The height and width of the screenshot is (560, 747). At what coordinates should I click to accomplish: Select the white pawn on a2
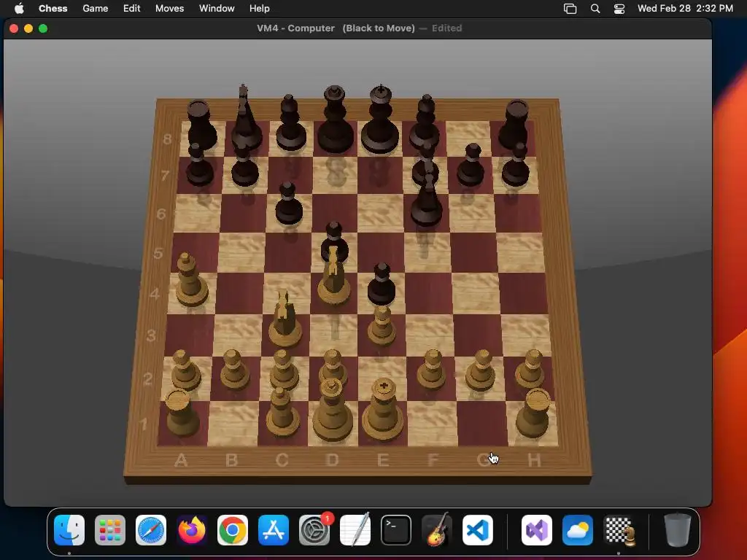185,371
